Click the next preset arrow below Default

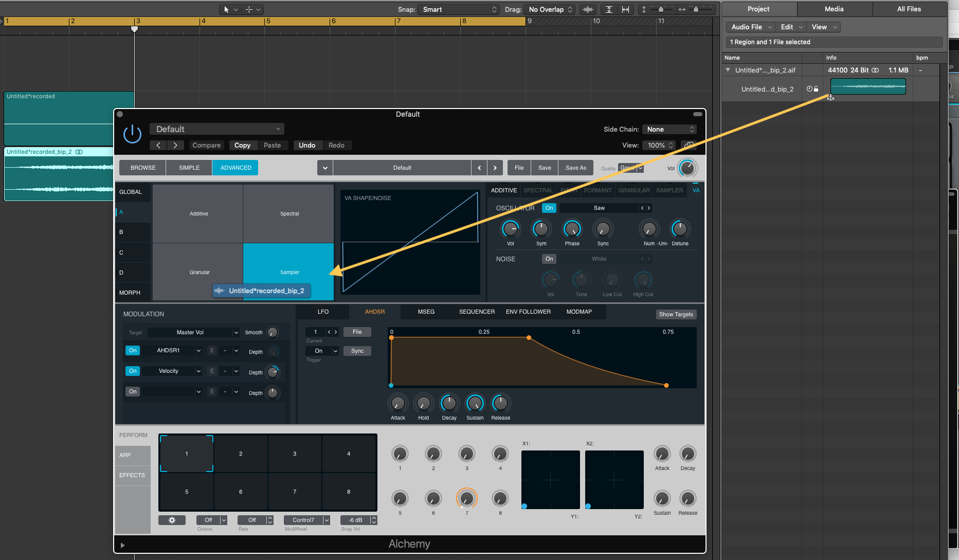coord(175,146)
